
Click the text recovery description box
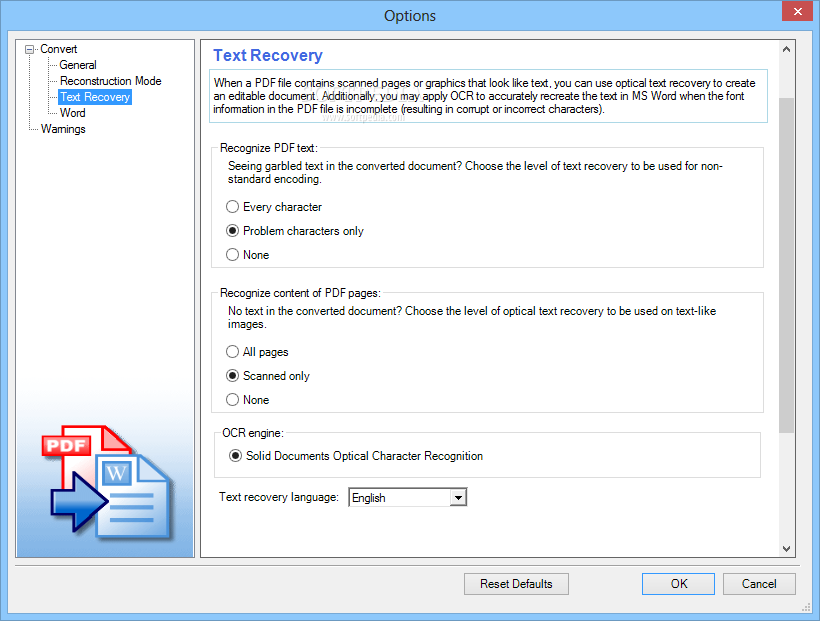pos(488,96)
